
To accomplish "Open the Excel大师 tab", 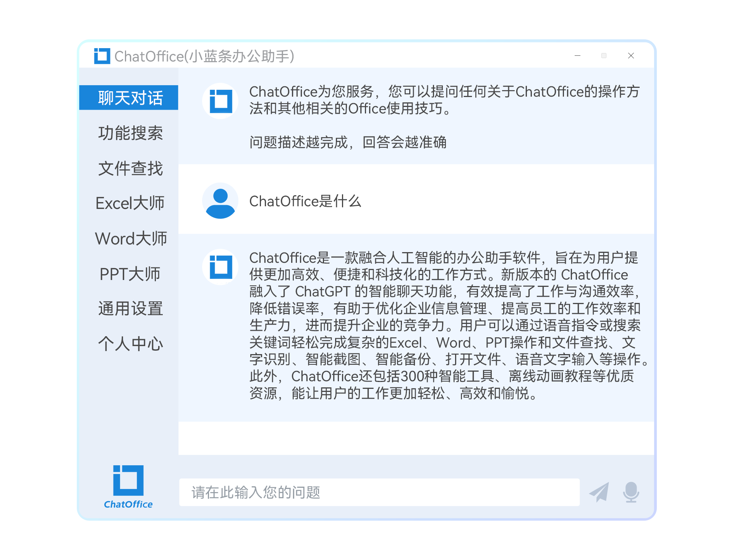I will (x=130, y=203).
